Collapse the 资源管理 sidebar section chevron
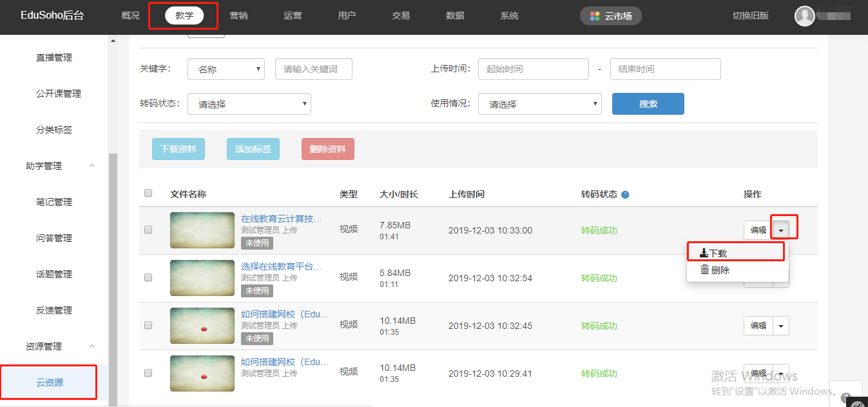Screen dimensions: 868x407 click(92, 346)
